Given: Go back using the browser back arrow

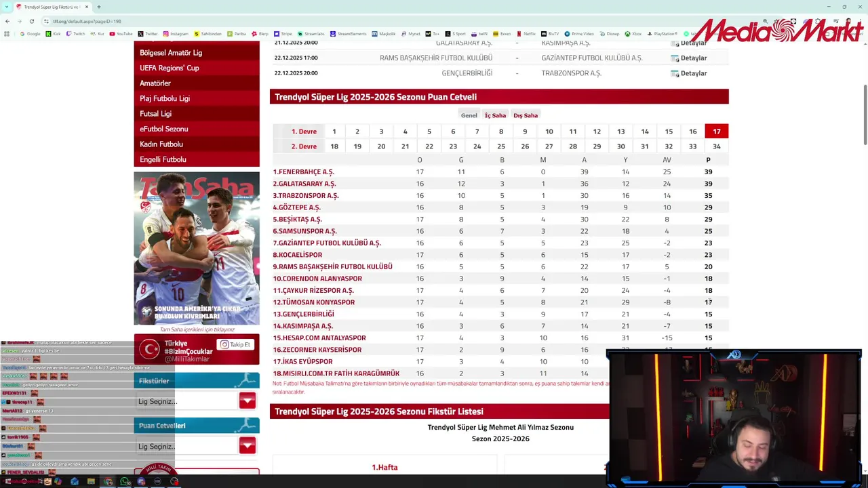Looking at the screenshot, I should (8, 21).
